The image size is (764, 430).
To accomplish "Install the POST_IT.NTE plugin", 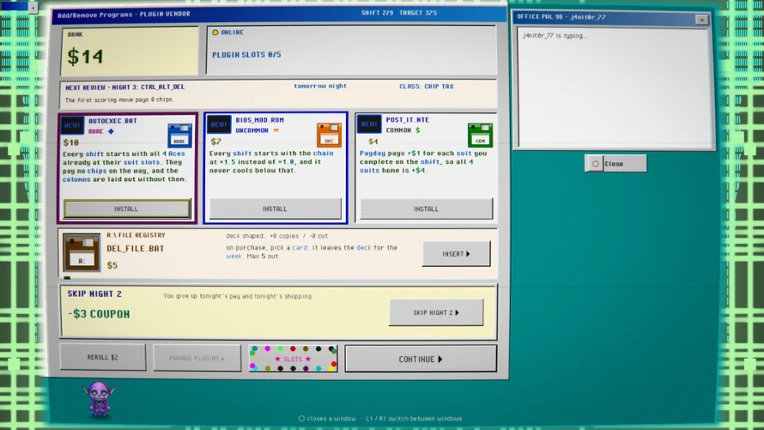I will pos(426,208).
